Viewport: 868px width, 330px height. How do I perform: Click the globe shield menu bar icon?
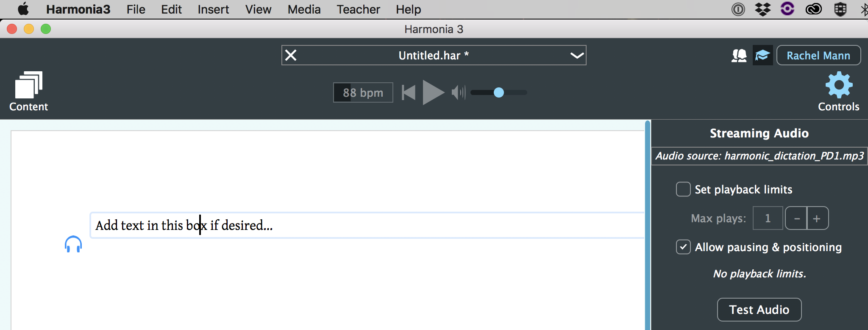(x=840, y=9)
